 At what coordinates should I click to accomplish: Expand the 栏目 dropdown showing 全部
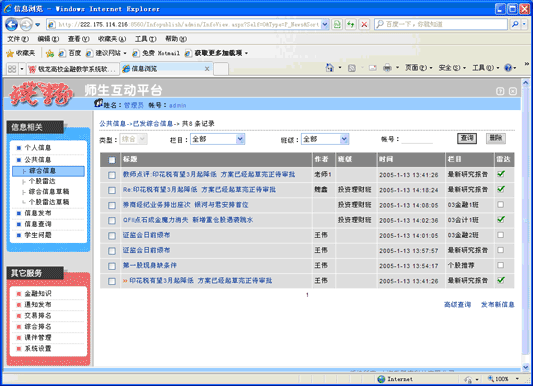click(218, 139)
